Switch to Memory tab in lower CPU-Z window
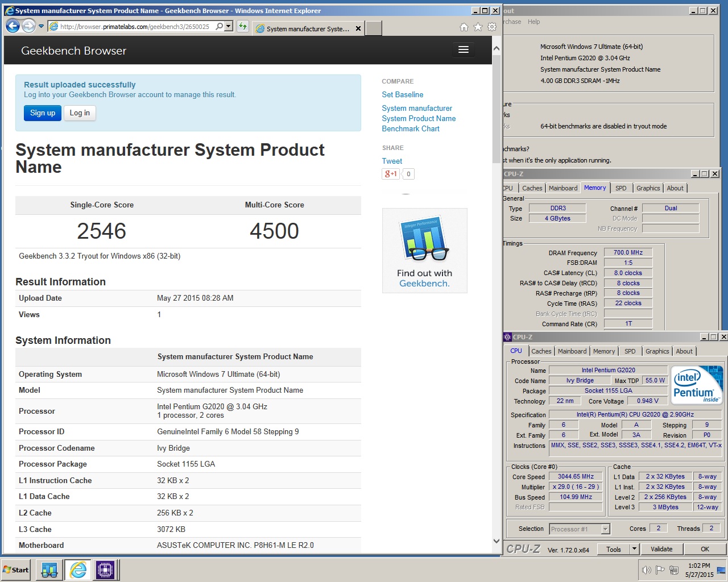The image size is (728, 582). click(x=604, y=351)
